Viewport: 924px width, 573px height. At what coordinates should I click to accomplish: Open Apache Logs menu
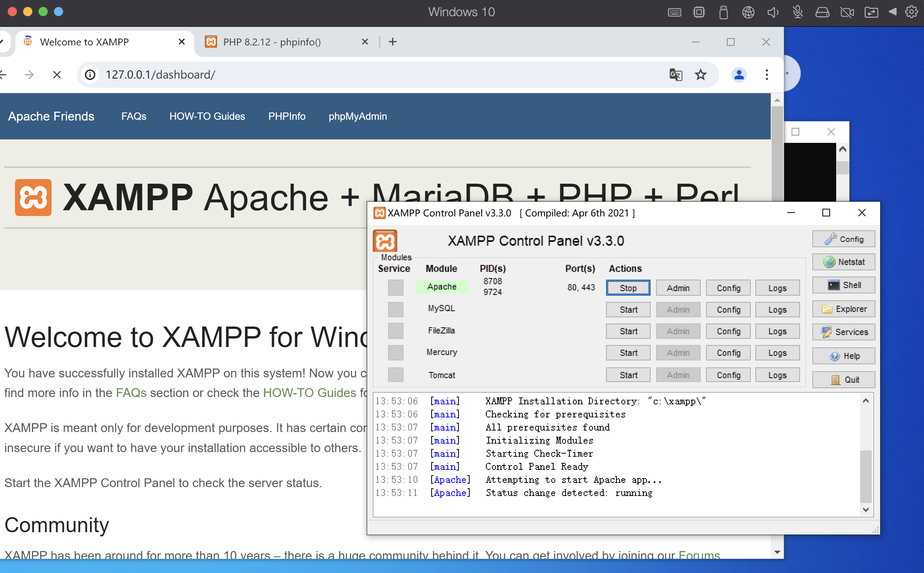point(777,288)
